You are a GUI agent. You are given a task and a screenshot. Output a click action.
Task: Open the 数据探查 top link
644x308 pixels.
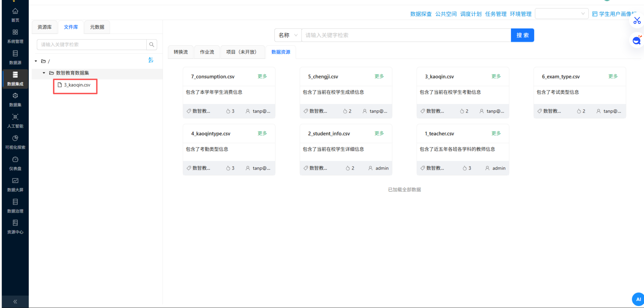point(421,14)
